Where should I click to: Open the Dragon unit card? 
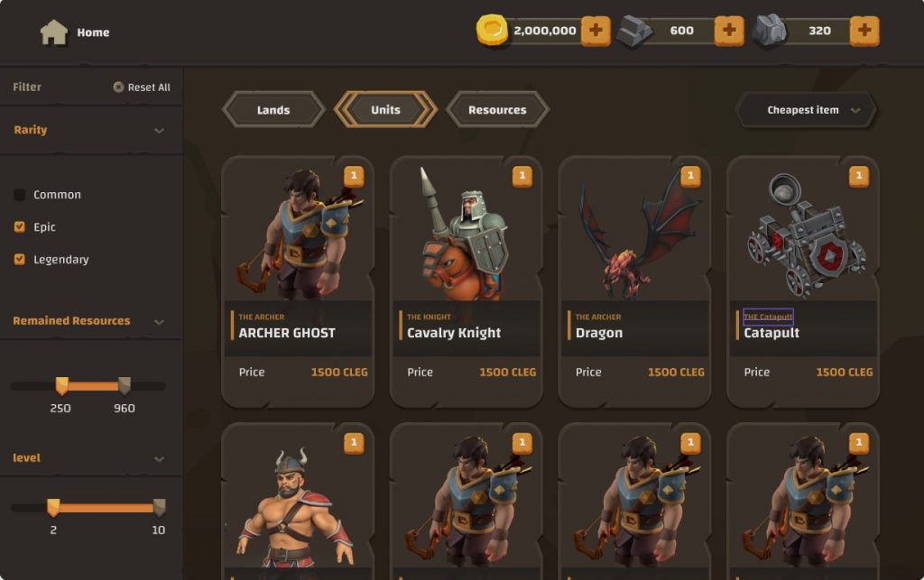634,281
